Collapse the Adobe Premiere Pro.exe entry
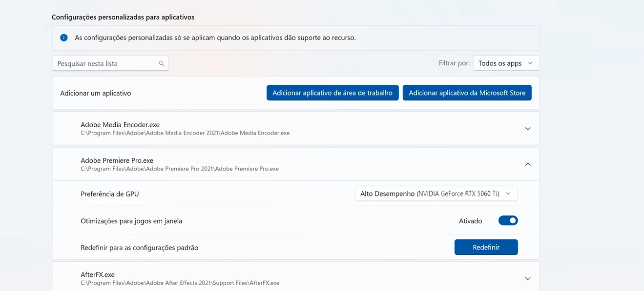Image resolution: width=644 pixels, height=291 pixels. tap(528, 164)
